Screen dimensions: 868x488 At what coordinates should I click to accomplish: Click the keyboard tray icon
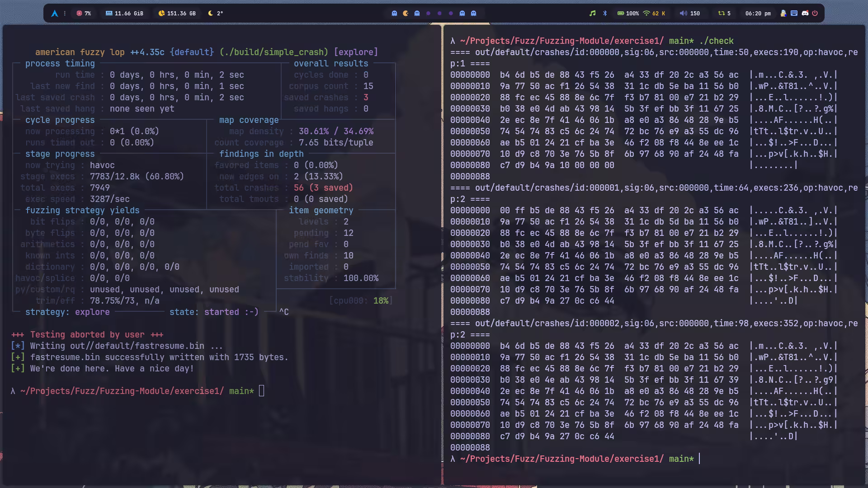pyautogui.click(x=794, y=14)
